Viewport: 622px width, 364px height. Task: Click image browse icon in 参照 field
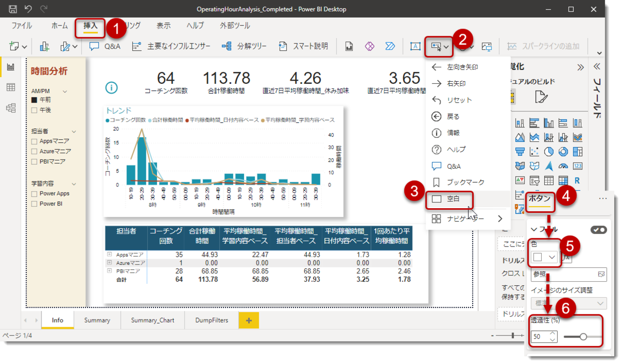(601, 273)
